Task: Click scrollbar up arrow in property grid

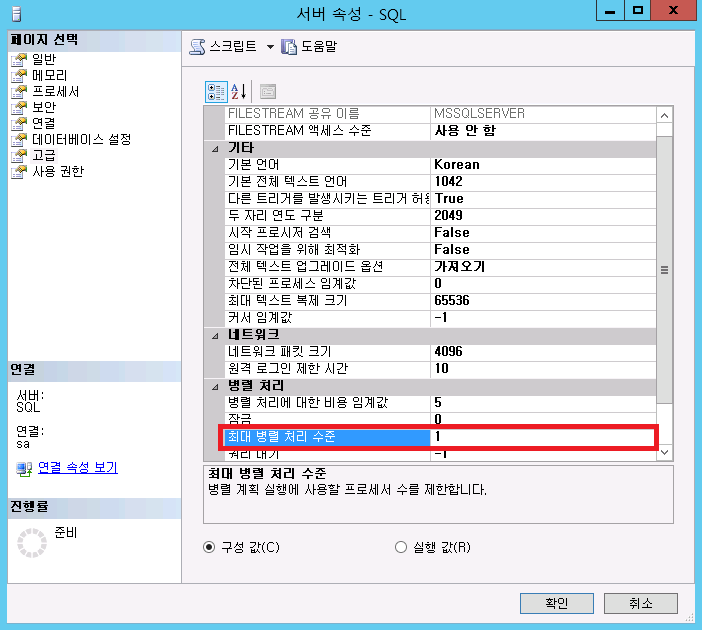Action: (x=664, y=116)
